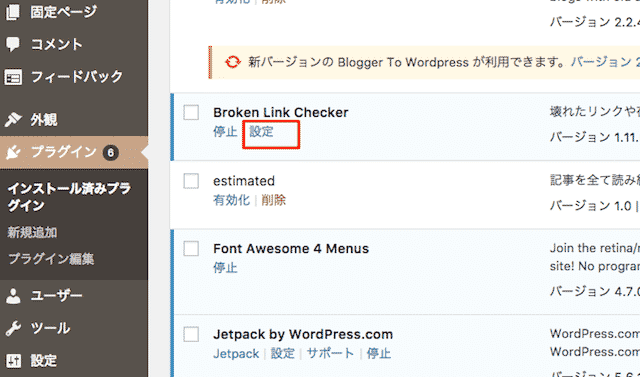
Task: Click 停止 under Font Awesome 4 Menus
Action: click(225, 268)
